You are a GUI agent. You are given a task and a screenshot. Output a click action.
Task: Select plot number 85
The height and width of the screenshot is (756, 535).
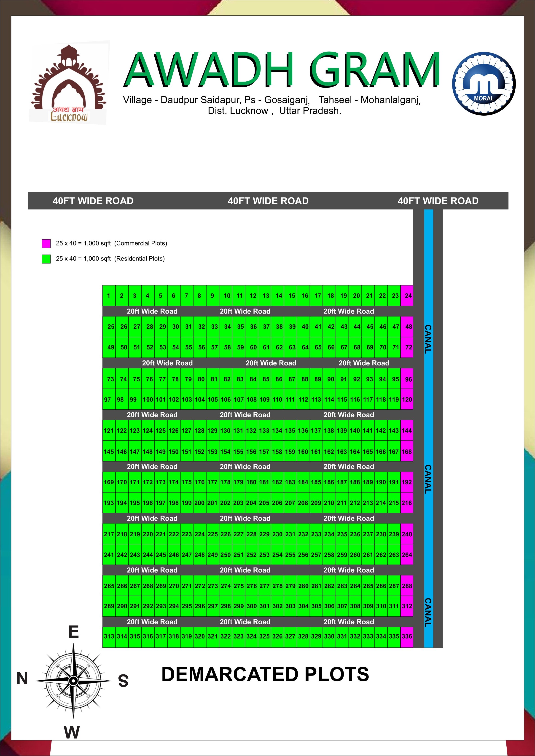[264, 379]
